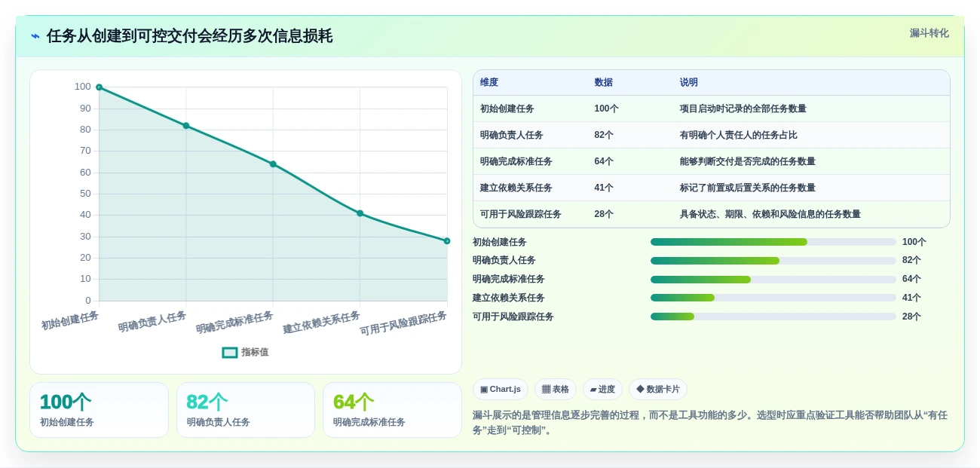Click table value 41个
Screen dimensions: 980x468
pos(604,188)
